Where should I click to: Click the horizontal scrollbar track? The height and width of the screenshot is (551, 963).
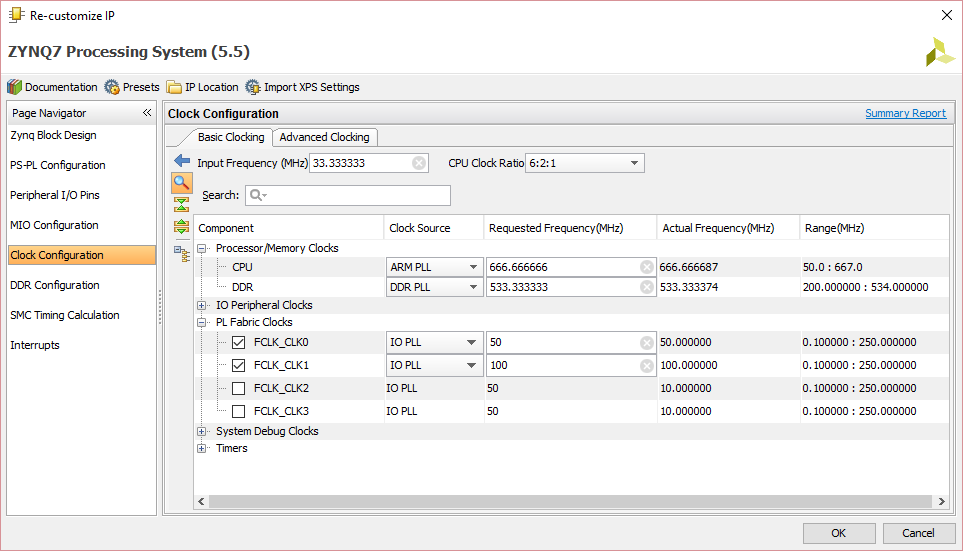click(x=571, y=501)
